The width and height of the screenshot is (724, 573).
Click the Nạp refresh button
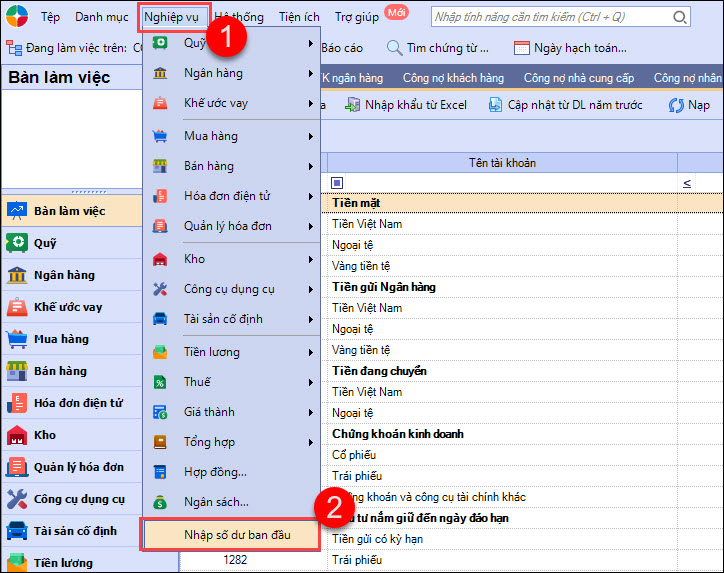pyautogui.click(x=688, y=105)
